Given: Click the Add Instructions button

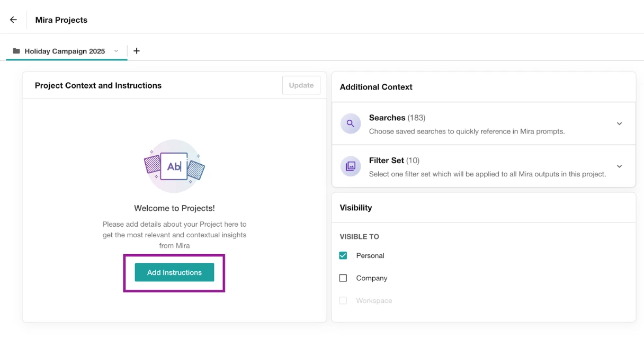Looking at the screenshot, I should (x=174, y=272).
